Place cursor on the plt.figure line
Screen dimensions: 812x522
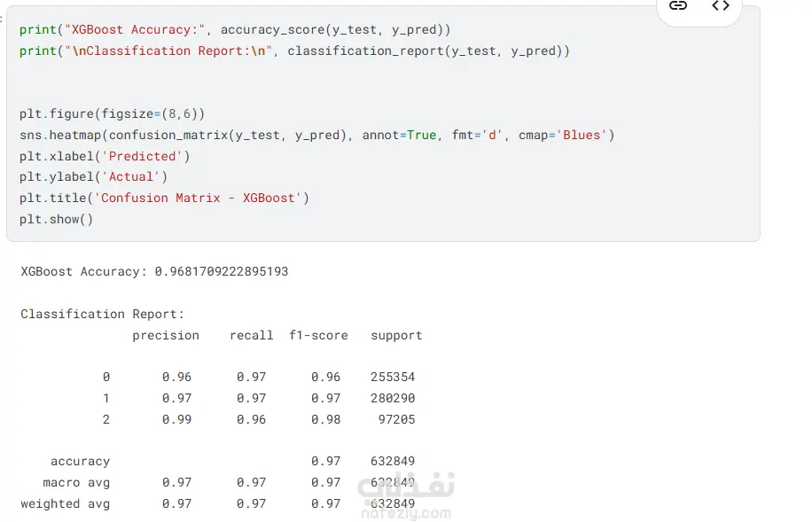click(113, 114)
